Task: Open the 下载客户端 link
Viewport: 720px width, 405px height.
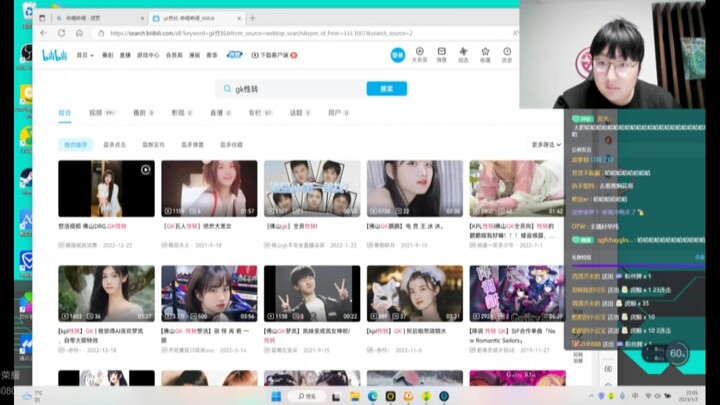Action: pos(273,55)
